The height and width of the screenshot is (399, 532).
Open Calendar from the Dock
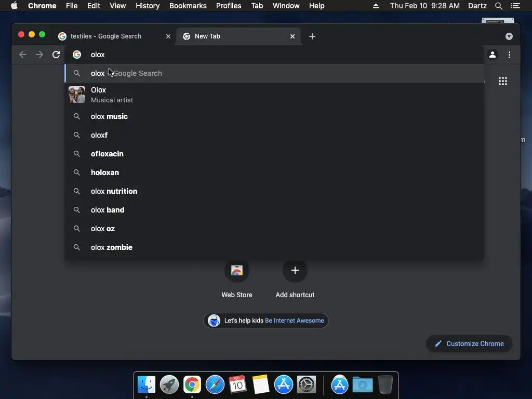(x=237, y=384)
